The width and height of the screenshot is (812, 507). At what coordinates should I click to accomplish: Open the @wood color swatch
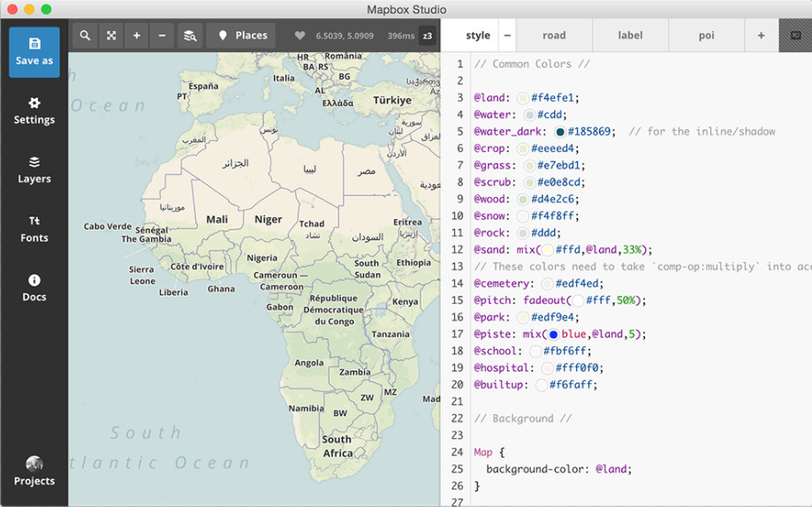pyautogui.click(x=523, y=200)
